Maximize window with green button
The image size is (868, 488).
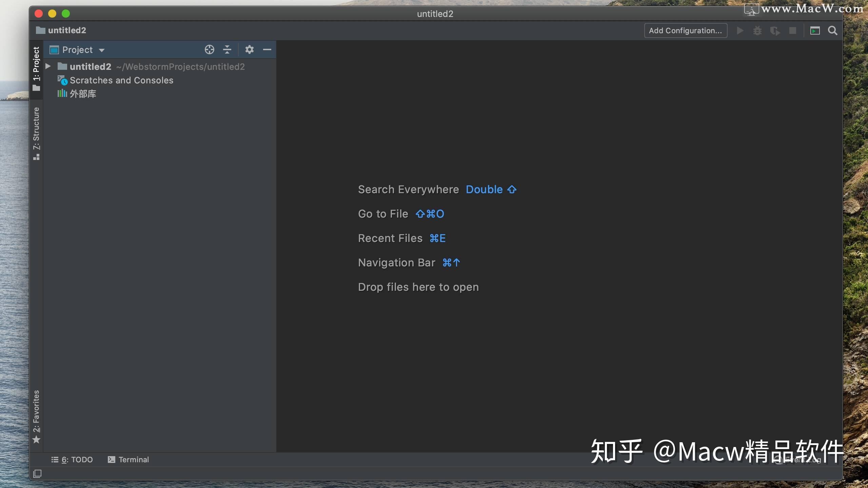(66, 14)
